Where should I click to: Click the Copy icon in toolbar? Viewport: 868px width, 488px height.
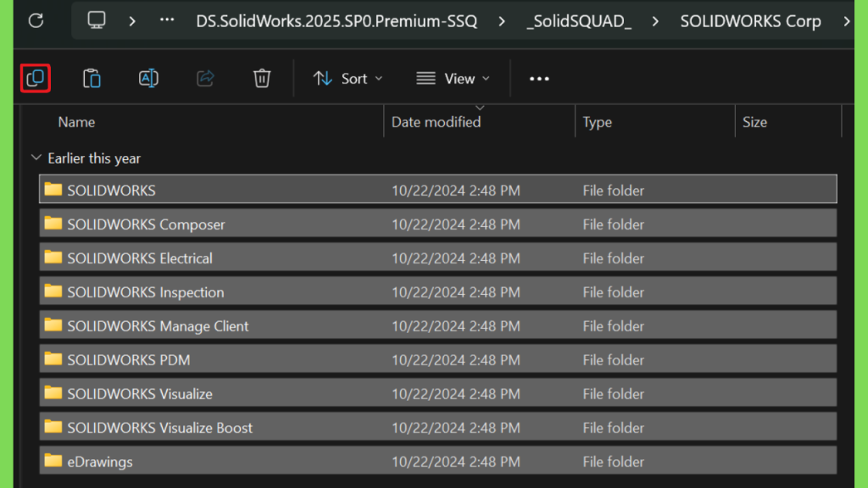(36, 78)
